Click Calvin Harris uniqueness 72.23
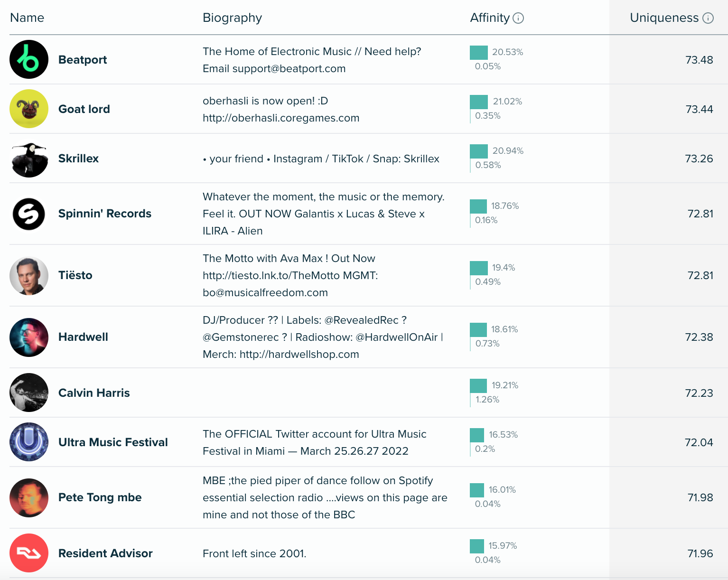The width and height of the screenshot is (728, 580). (x=699, y=393)
